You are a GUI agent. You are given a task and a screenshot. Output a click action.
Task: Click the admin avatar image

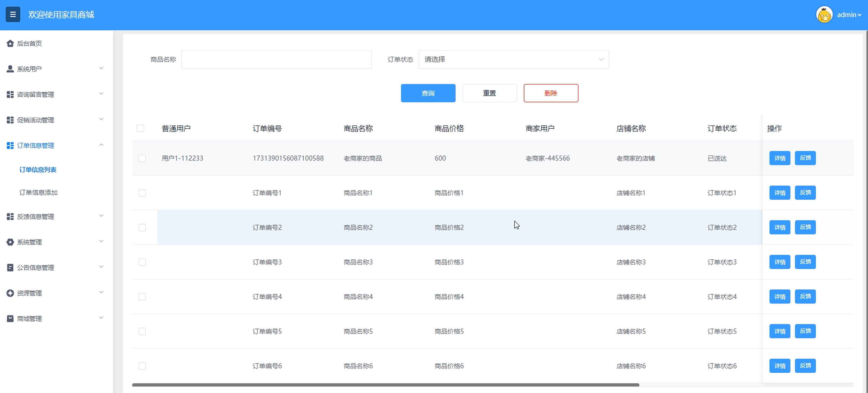click(x=824, y=15)
